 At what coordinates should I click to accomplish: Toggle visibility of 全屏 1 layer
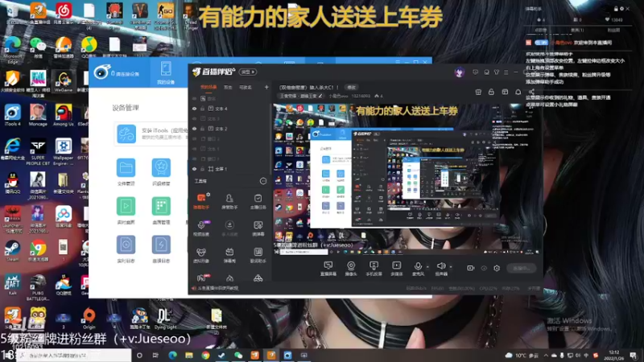194,169
